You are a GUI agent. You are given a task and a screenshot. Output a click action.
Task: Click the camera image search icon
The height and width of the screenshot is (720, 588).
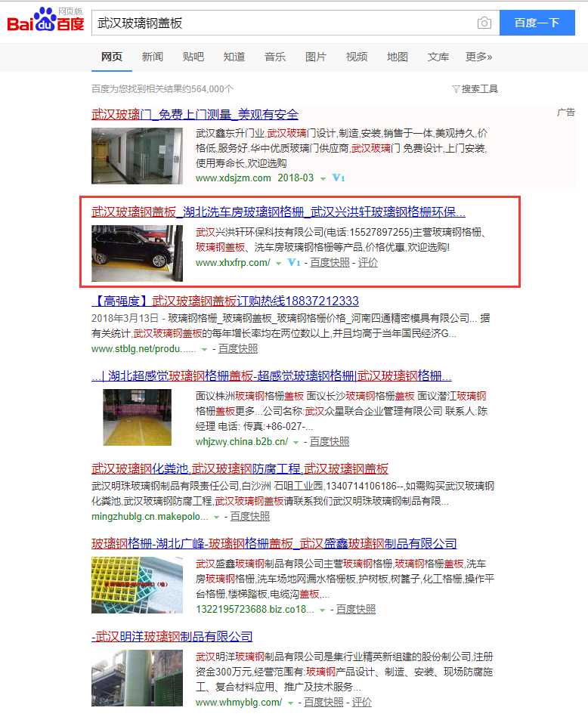click(484, 23)
